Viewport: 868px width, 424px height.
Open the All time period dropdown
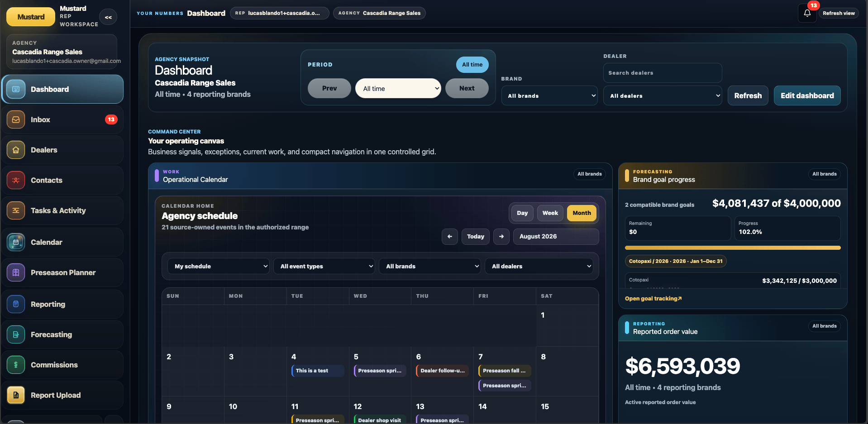(x=398, y=89)
